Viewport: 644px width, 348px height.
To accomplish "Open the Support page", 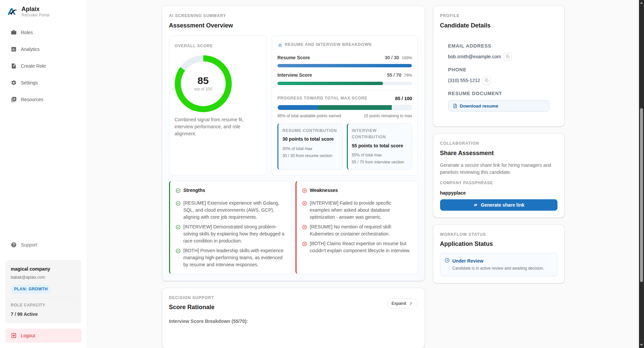I will tap(43, 245).
